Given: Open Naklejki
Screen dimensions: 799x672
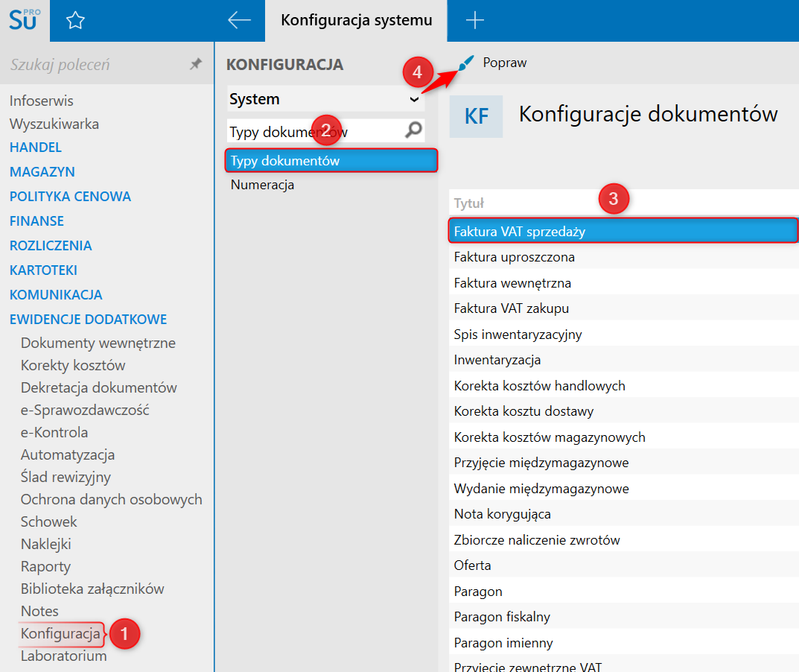Looking at the screenshot, I should pos(46,544).
